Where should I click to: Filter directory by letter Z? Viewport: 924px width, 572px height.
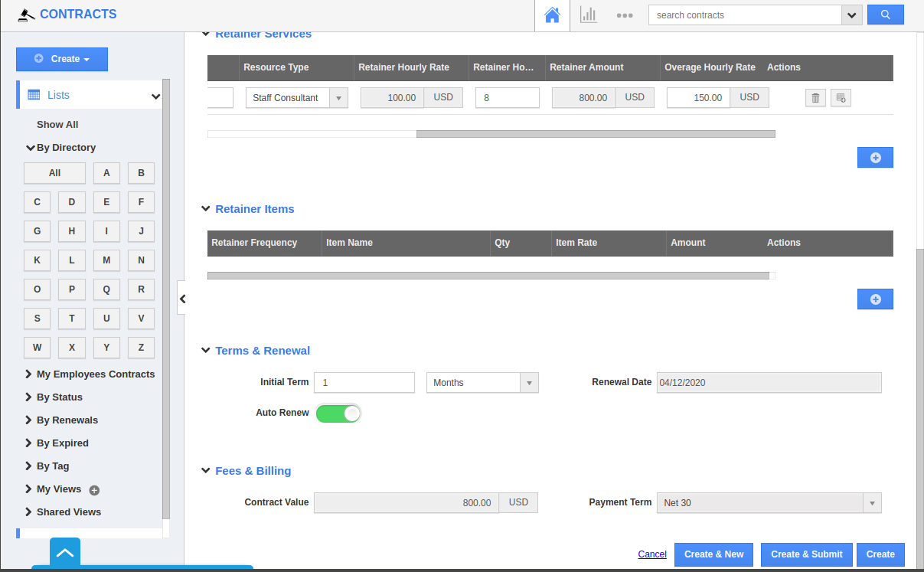click(x=141, y=348)
